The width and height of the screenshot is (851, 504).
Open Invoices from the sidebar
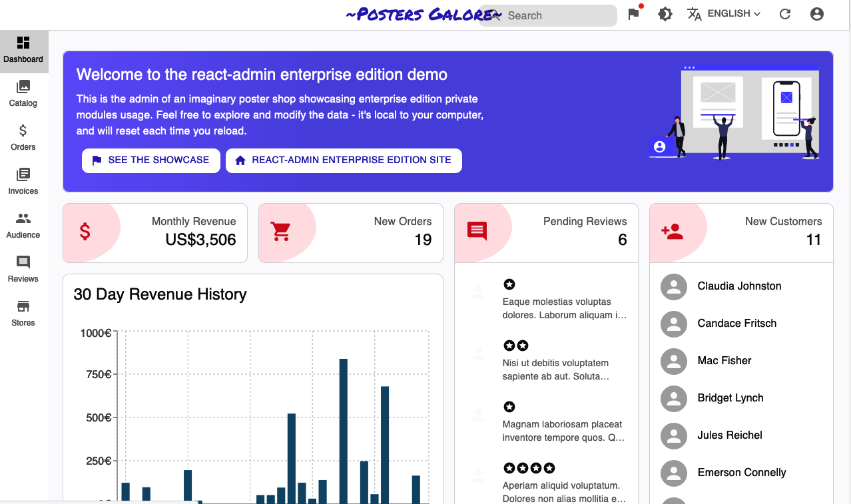[23, 182]
